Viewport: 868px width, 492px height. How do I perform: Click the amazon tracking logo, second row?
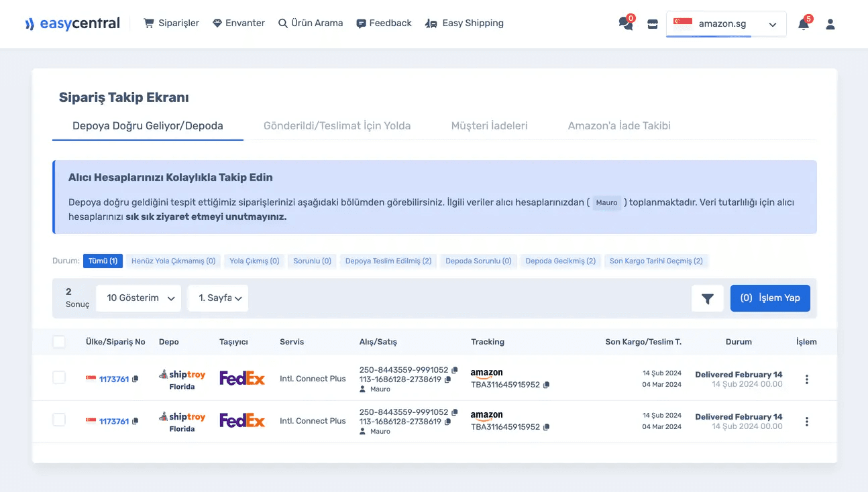[487, 416]
